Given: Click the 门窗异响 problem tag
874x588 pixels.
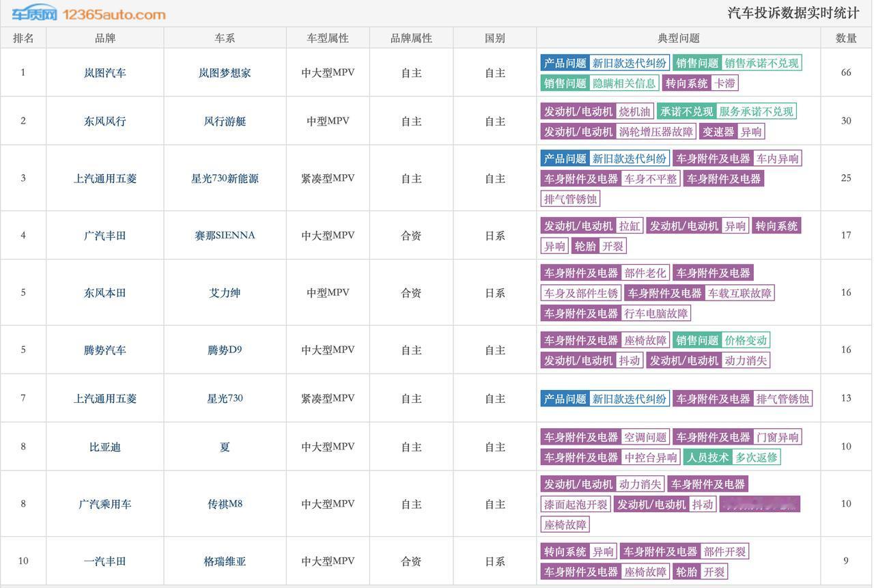Looking at the screenshot, I should click(777, 437).
